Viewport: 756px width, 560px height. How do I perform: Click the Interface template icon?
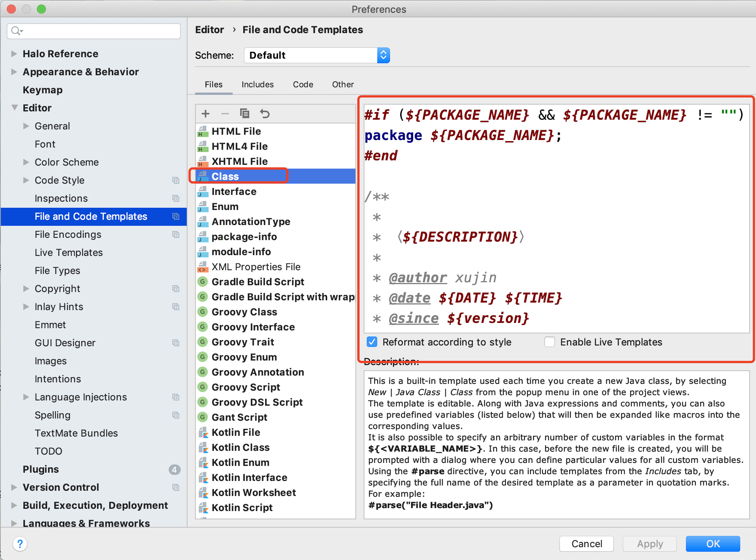pos(203,192)
